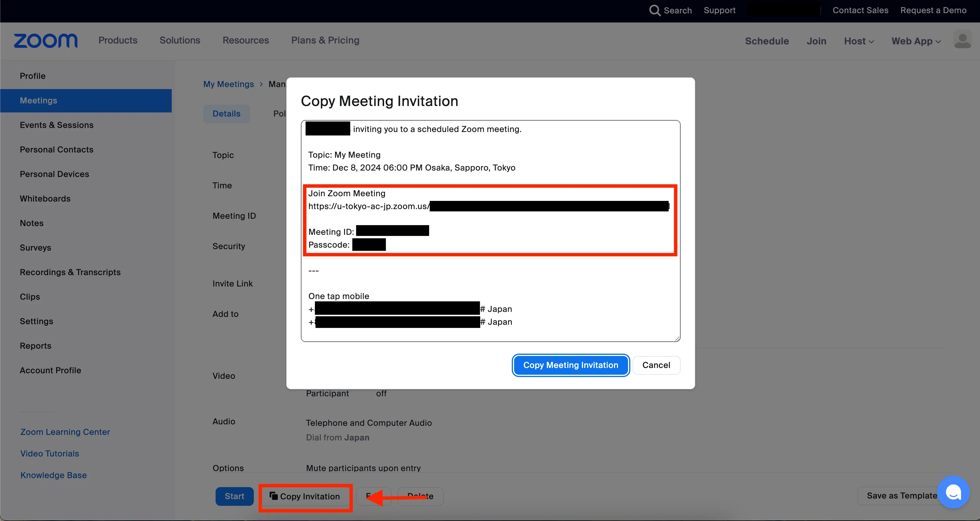Click the Zoom logo
This screenshot has width=980, height=521.
(46, 41)
